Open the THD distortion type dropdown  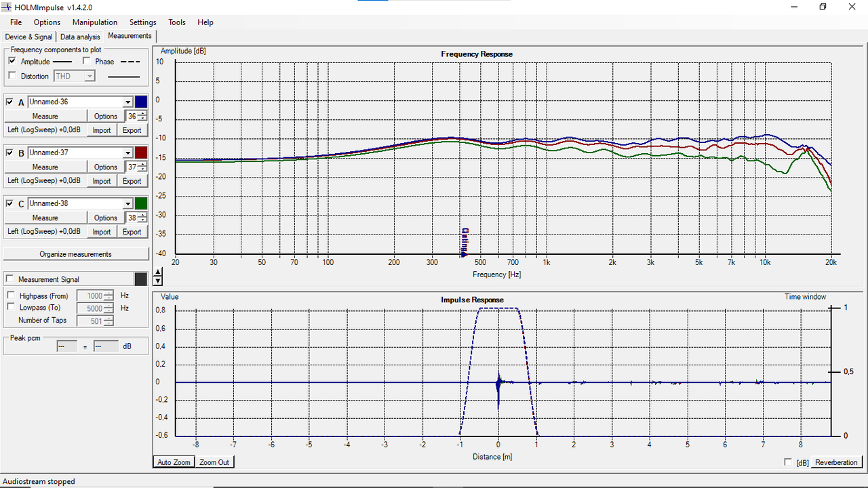tap(89, 76)
